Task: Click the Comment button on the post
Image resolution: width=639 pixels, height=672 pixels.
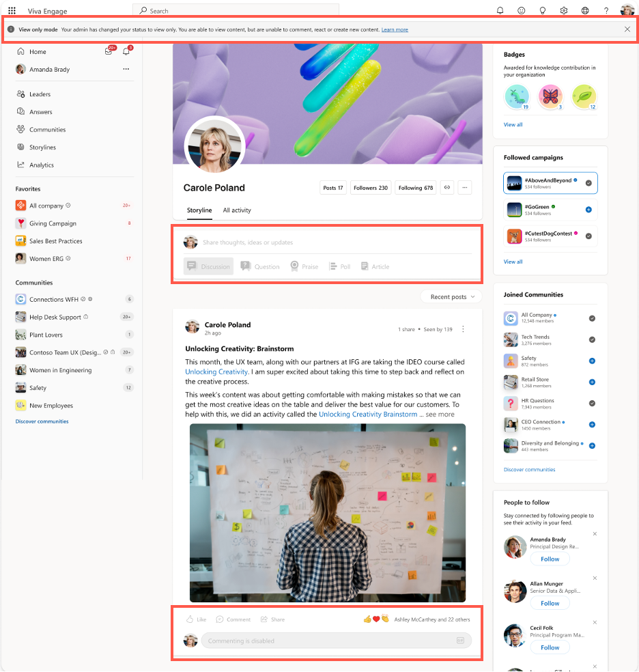Action: pyautogui.click(x=233, y=619)
